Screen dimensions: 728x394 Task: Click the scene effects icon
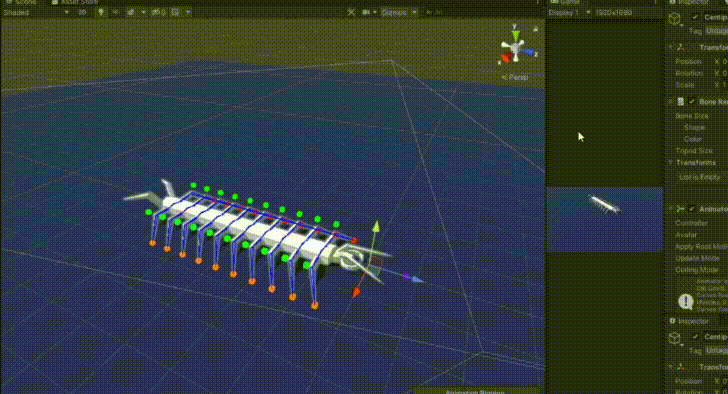click(x=131, y=13)
